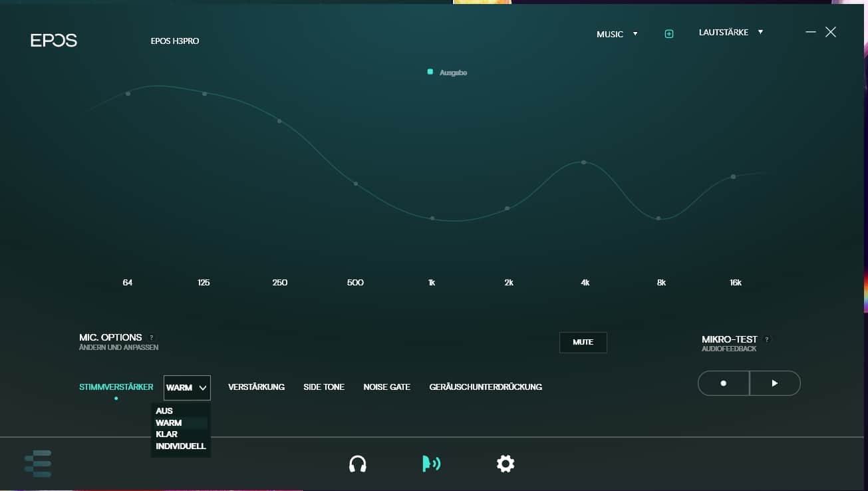Select INDIVIDUELL in the voice enhancer list
The height and width of the screenshot is (491, 868).
181,446
